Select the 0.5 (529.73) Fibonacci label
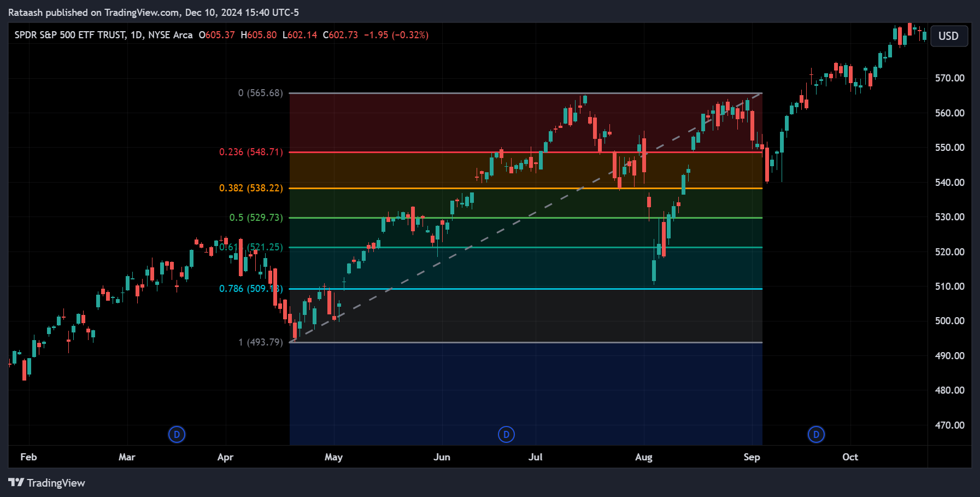Screen dimensions: 980x497 coord(256,218)
